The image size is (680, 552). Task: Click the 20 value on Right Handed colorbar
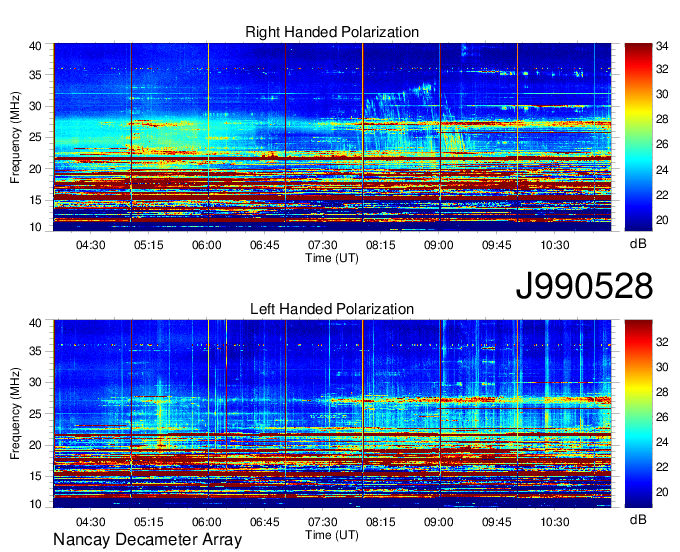point(662,220)
